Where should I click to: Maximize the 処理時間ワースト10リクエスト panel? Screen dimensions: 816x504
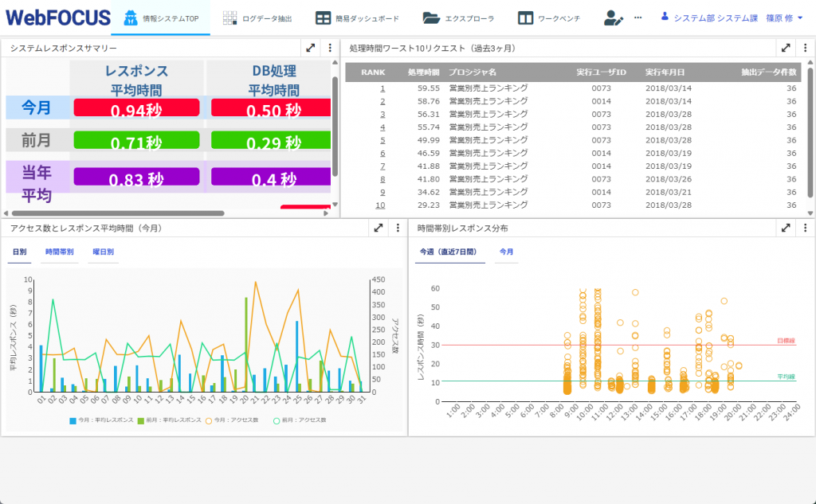[786, 49]
